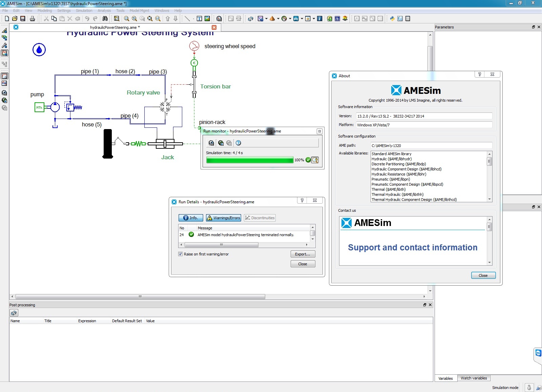This screenshot has width=542, height=392.
Task: Click the Python scripting icon in toolbar
Action: [x=392, y=19]
